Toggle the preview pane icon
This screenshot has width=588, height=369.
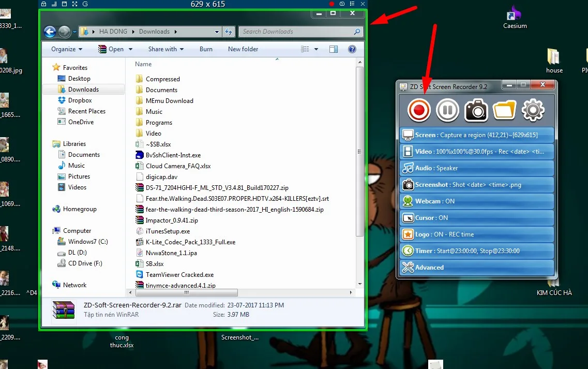tap(334, 49)
